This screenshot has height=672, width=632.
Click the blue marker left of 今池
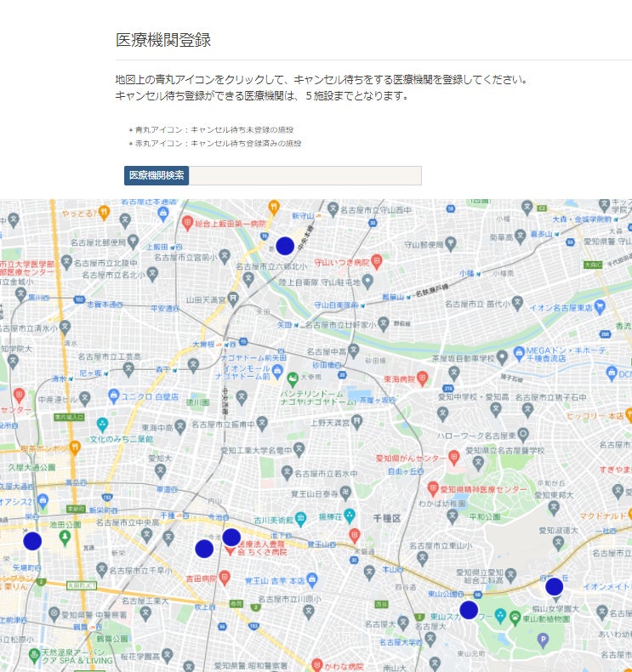(x=204, y=549)
